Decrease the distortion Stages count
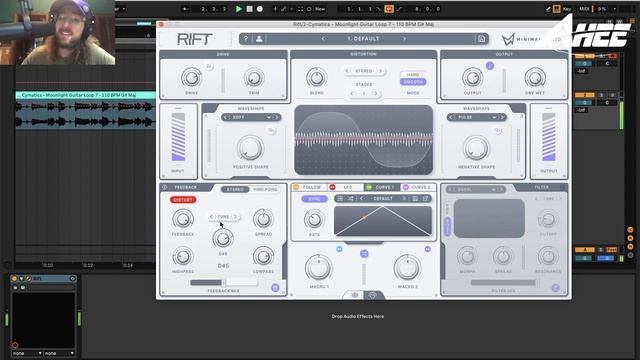This screenshot has width=640, height=360. [352, 93]
